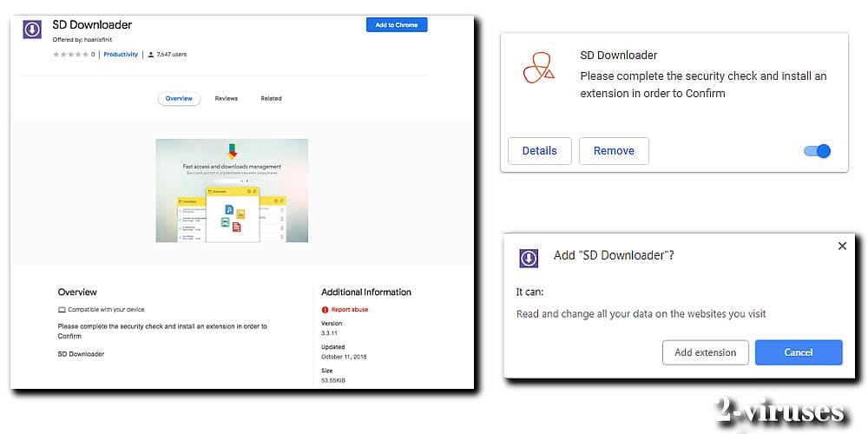Remove the SD Downloader extension
868x434 pixels.
(614, 150)
